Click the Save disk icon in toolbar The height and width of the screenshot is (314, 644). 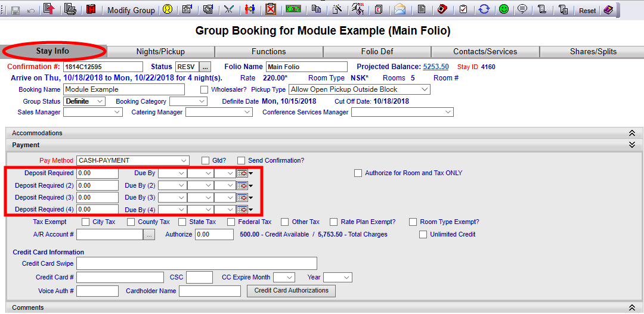[x=16, y=10]
